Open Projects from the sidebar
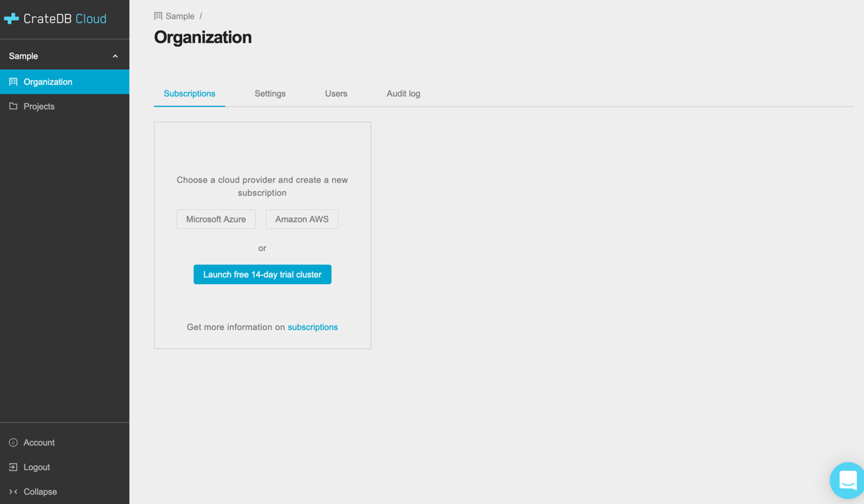The image size is (864, 504). (64, 106)
